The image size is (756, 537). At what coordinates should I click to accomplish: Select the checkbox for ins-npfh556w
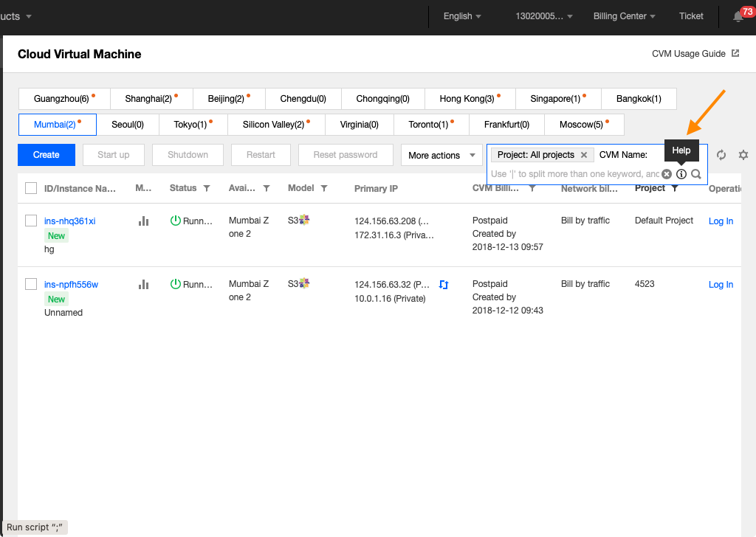pos(31,284)
